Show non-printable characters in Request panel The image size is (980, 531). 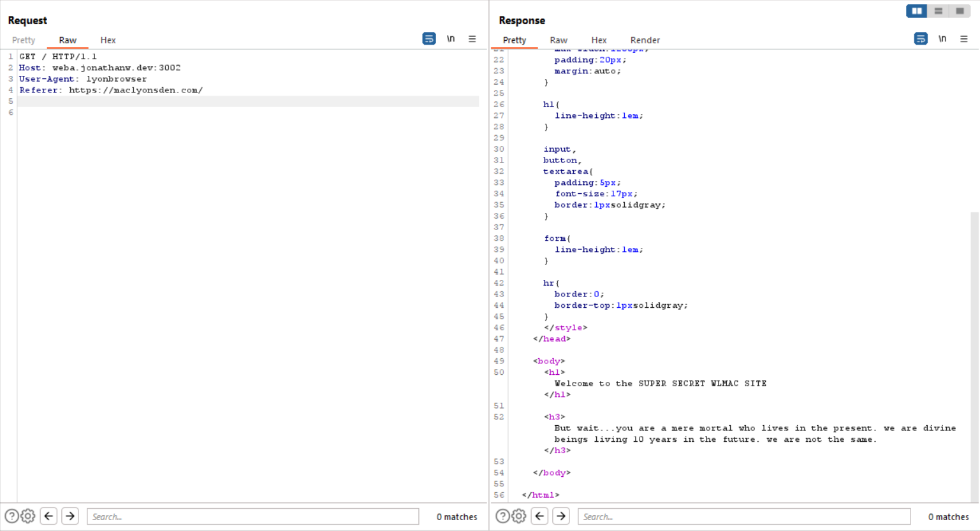pos(451,39)
